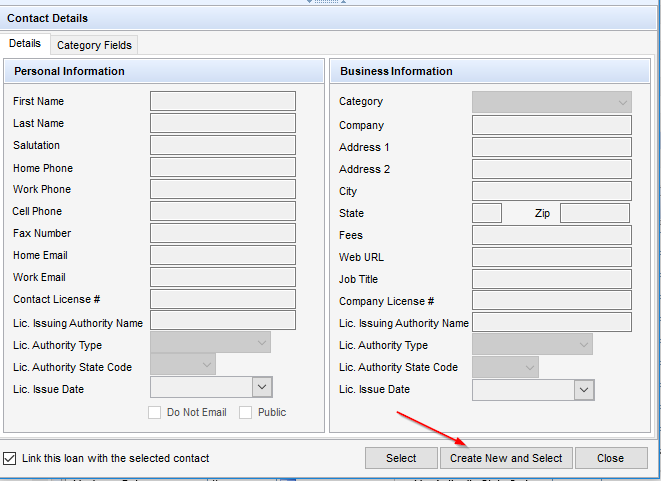This screenshot has width=661, height=481.
Task: Uncheck Link this loan with selected contact
Action: pyautogui.click(x=9, y=458)
